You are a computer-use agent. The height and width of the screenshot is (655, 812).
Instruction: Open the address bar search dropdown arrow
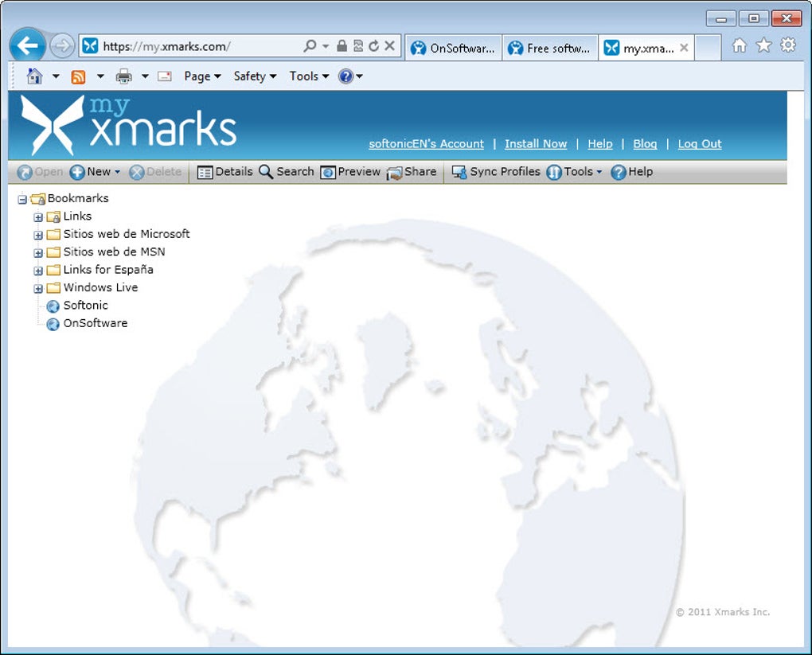[x=326, y=46]
